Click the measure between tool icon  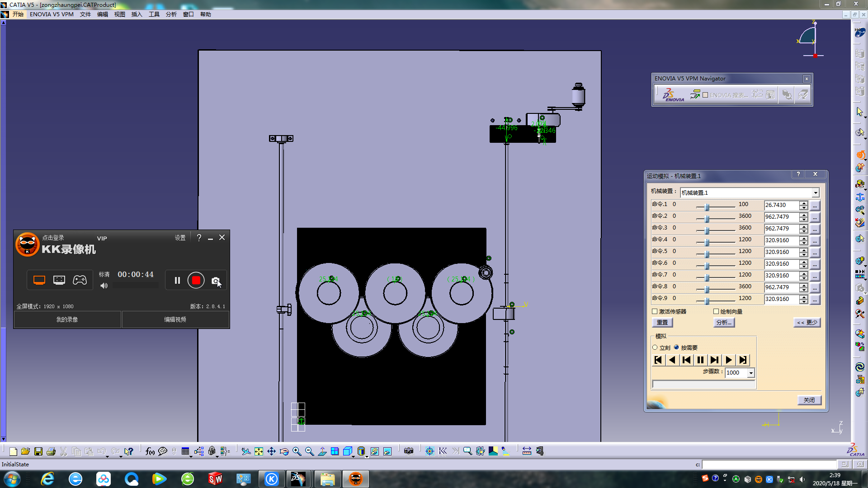click(x=527, y=451)
